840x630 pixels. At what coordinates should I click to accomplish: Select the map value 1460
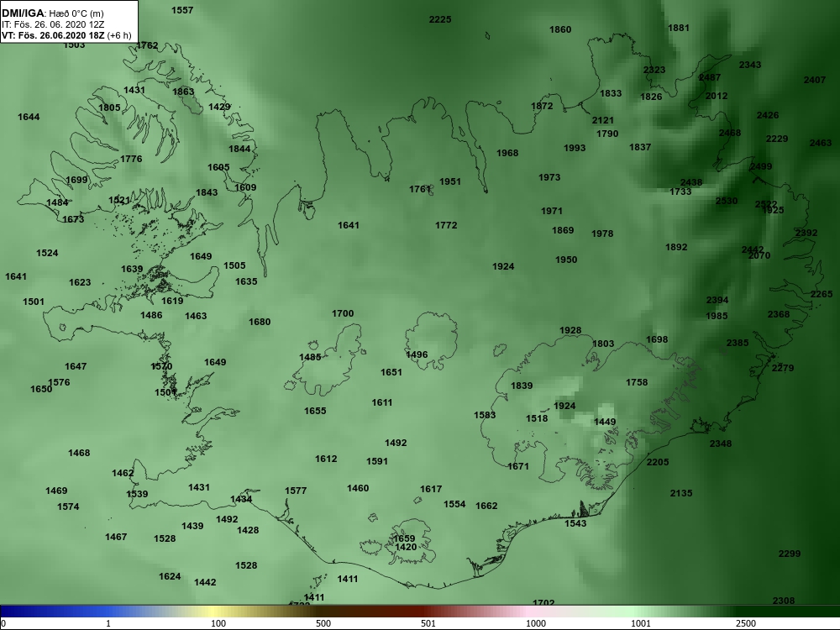coord(358,488)
